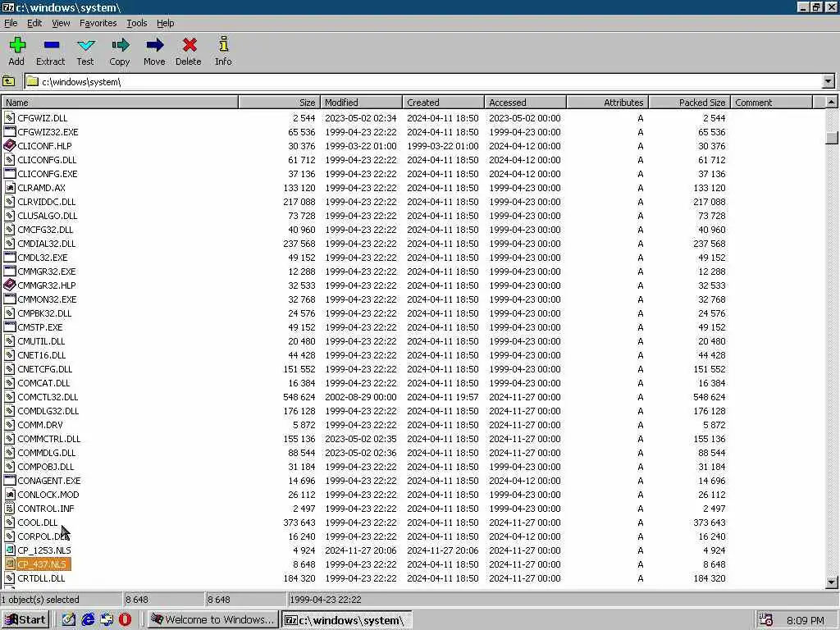Click the Delete toolbar icon
This screenshot has height=630, width=840.
click(x=189, y=46)
